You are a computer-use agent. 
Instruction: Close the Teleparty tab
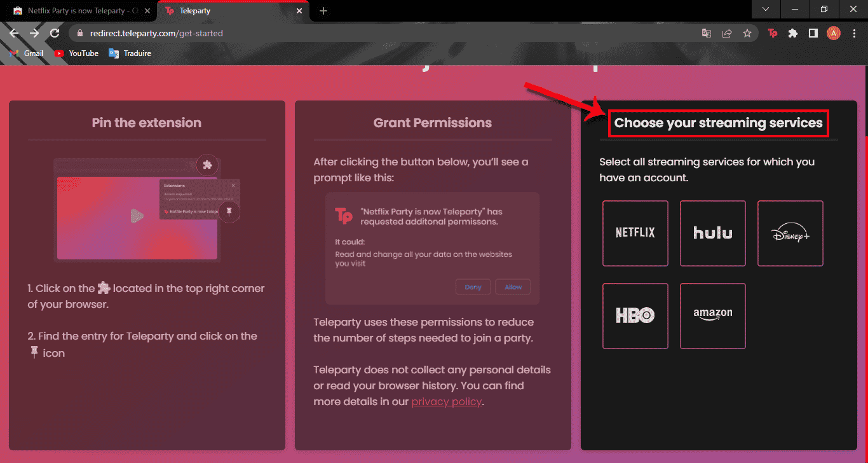[x=299, y=11]
